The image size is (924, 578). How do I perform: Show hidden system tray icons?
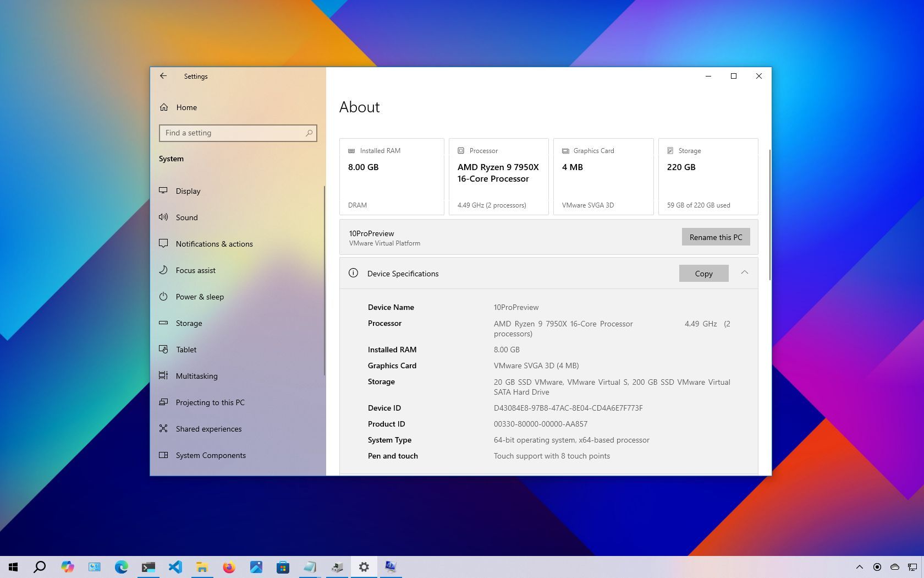click(x=859, y=567)
